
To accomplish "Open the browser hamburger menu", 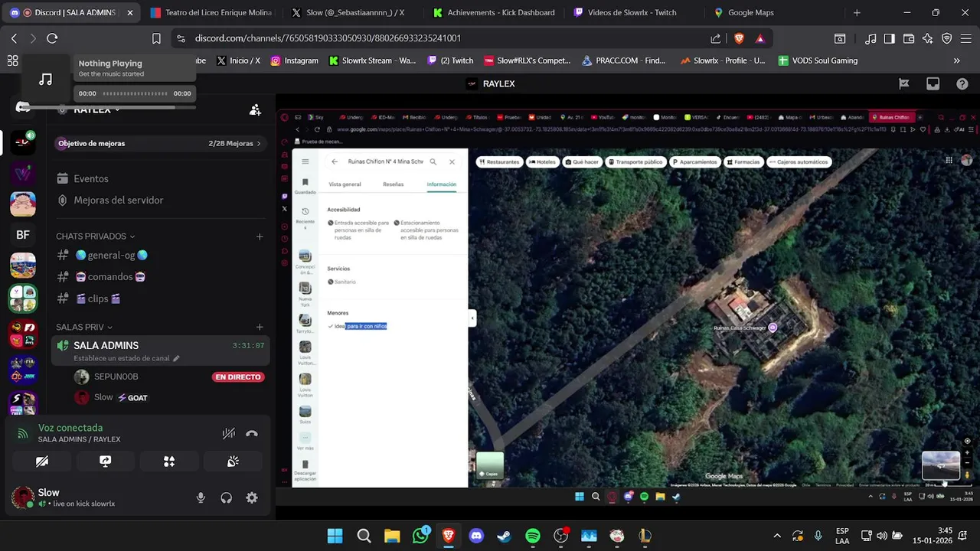I will tap(966, 38).
